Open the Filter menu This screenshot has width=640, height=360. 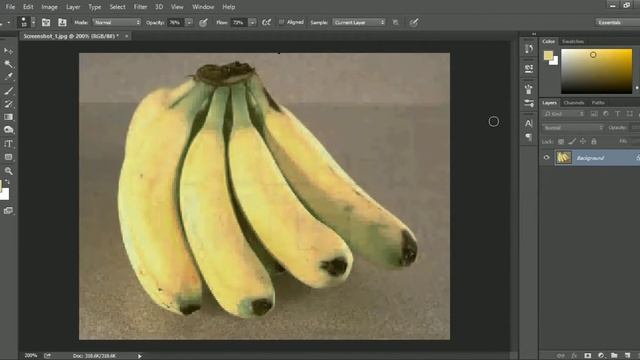pyautogui.click(x=140, y=7)
